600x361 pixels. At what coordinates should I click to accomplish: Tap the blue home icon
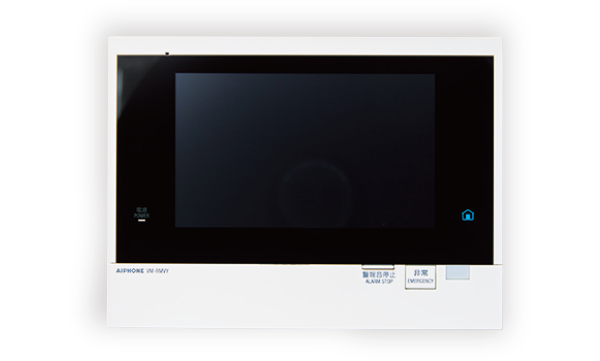468,215
